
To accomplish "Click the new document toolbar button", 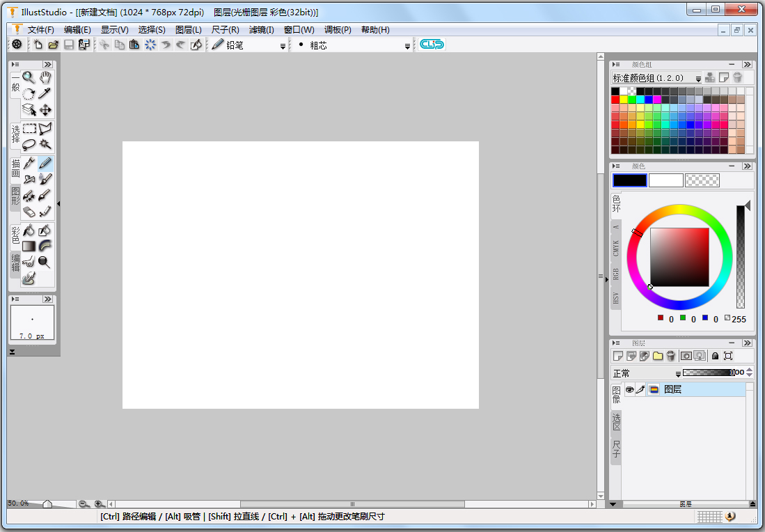I will (38, 45).
